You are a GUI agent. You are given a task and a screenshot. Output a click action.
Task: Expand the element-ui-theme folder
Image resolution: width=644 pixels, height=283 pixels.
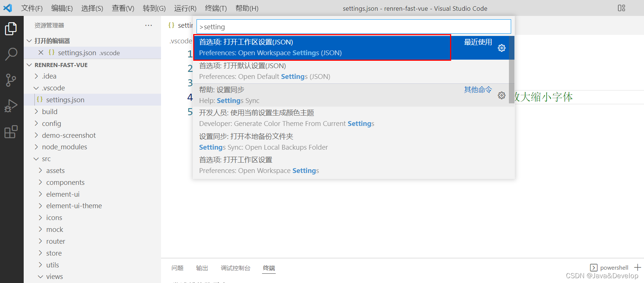[x=40, y=206]
